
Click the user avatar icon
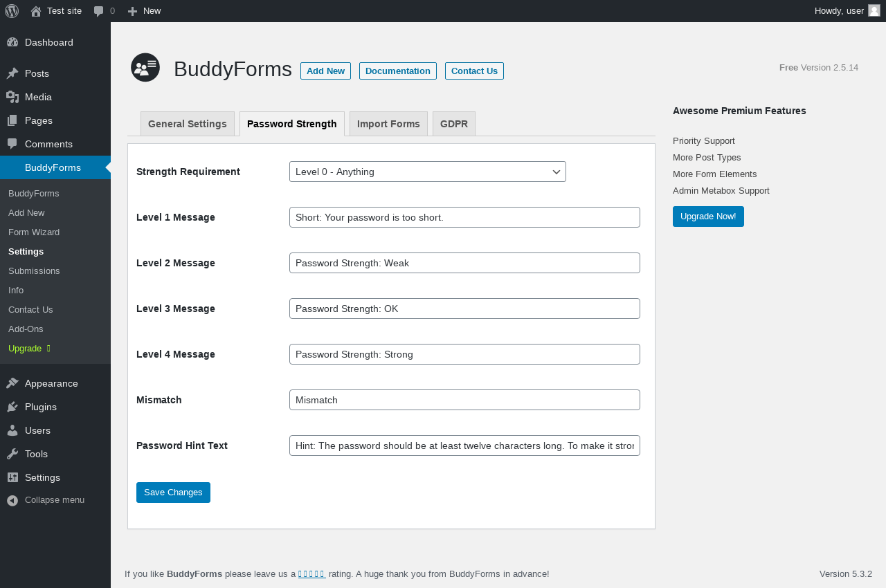point(874,10)
